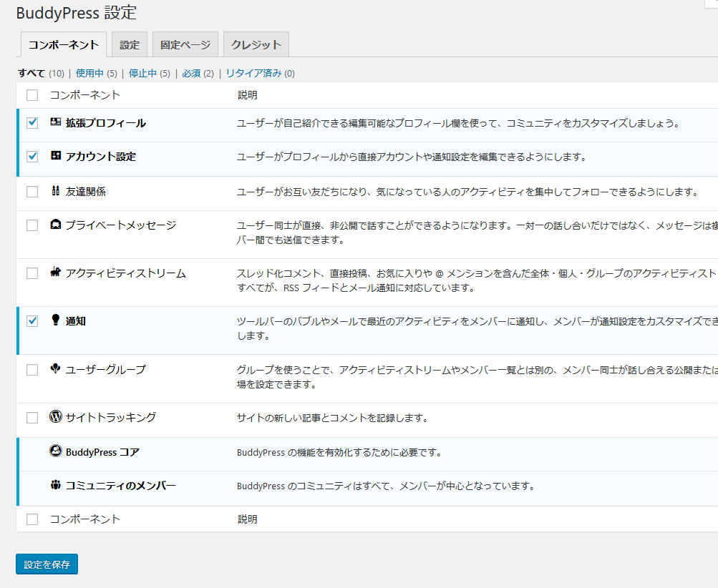Image resolution: width=718 pixels, height=588 pixels.
Task: Open the 設定 tab
Action: pos(130,44)
